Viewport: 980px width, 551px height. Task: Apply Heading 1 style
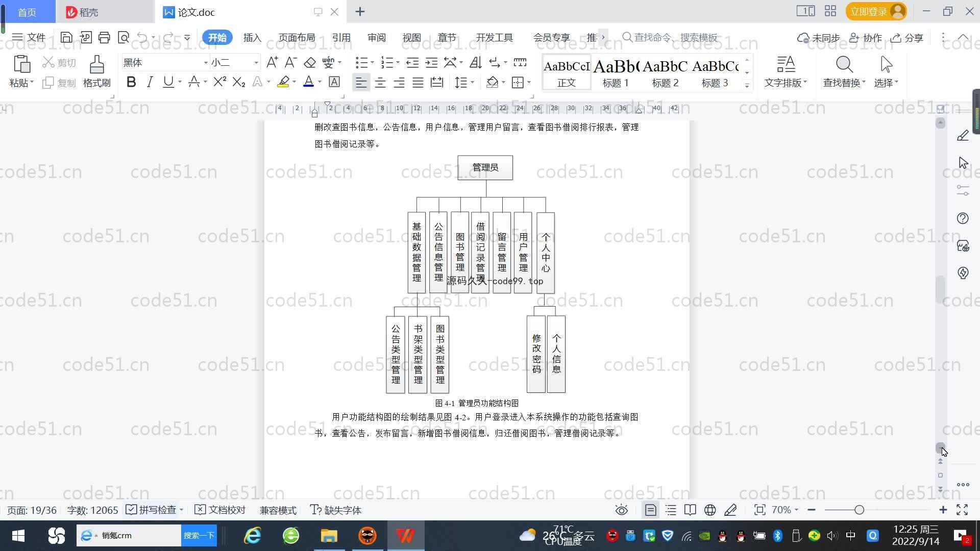[616, 72]
